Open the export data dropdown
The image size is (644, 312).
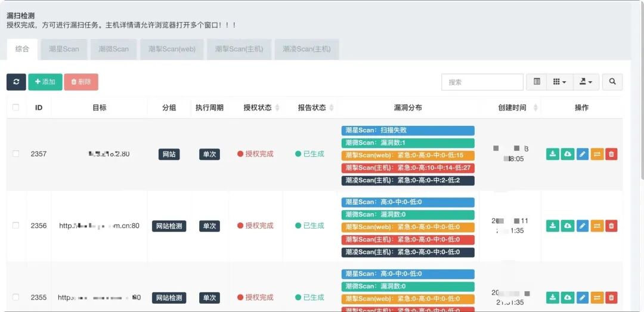586,82
